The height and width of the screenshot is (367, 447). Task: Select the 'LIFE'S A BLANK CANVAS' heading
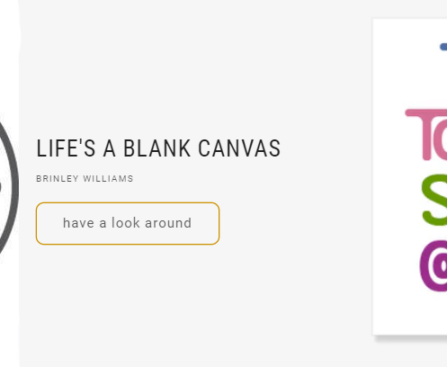point(158,148)
